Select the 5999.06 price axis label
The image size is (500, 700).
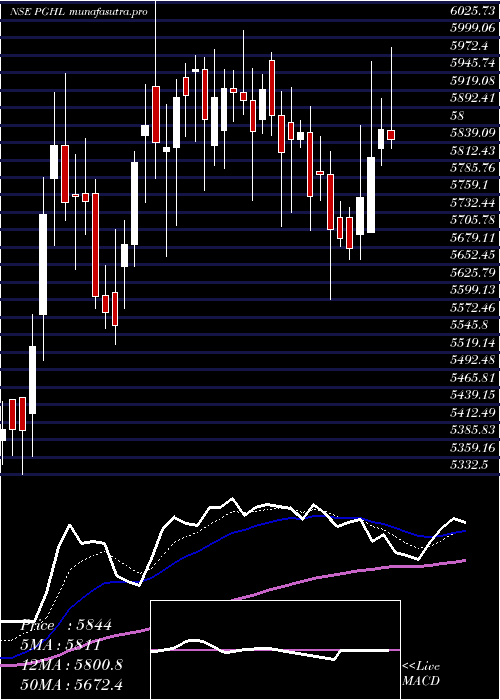[472, 29]
